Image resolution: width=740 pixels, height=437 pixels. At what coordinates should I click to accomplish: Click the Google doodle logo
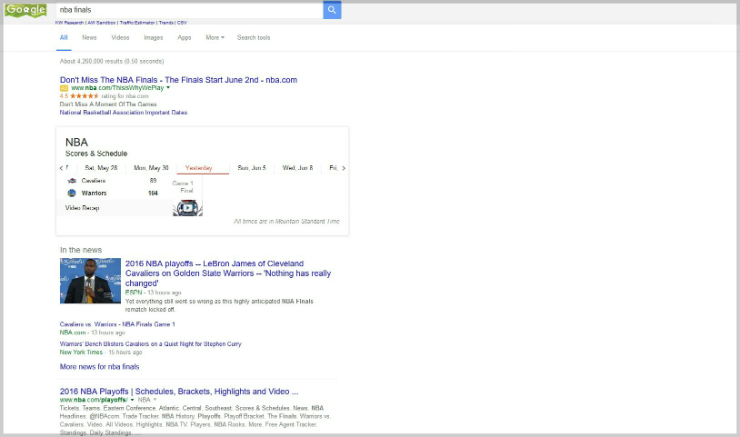25,10
